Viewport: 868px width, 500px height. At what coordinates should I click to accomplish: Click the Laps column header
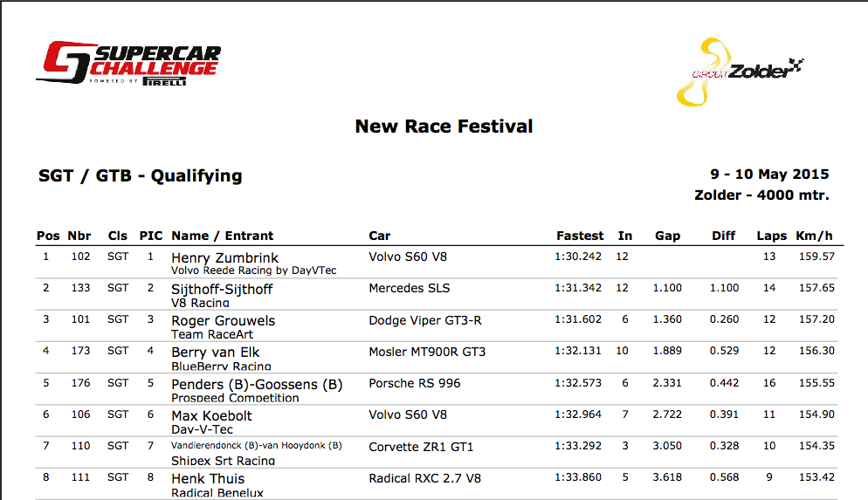[771, 236]
